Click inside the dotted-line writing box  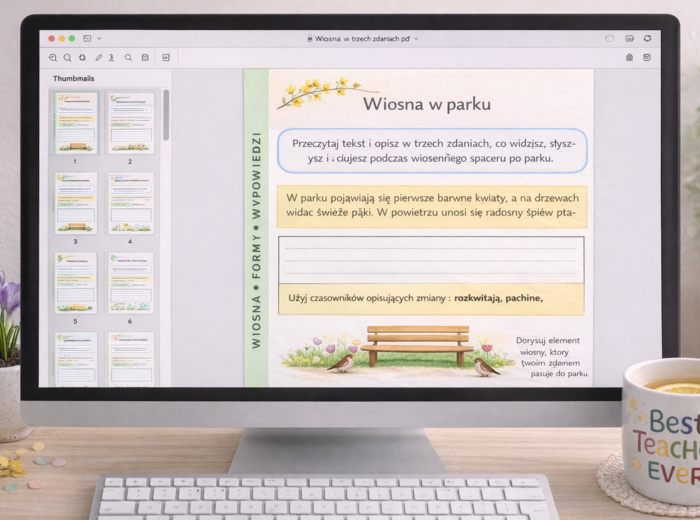coord(431,260)
